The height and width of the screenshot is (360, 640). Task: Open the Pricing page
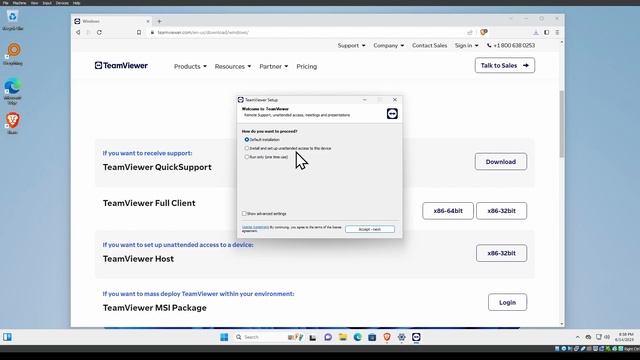pyautogui.click(x=307, y=66)
